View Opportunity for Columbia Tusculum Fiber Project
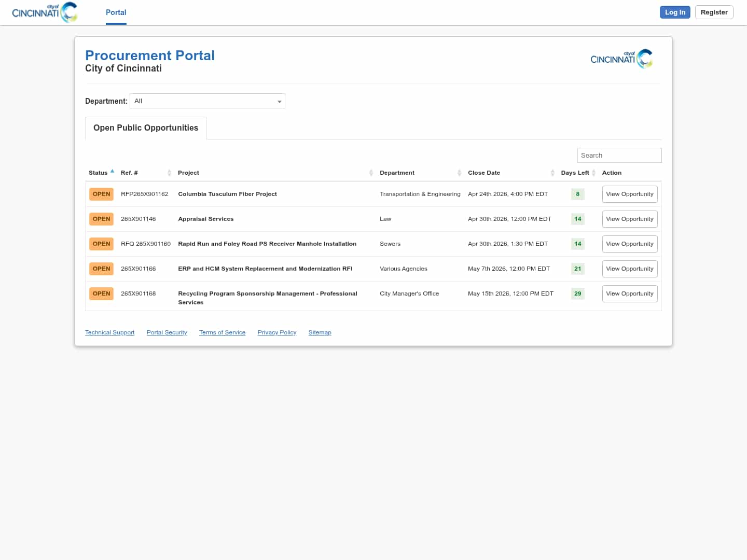 point(629,194)
